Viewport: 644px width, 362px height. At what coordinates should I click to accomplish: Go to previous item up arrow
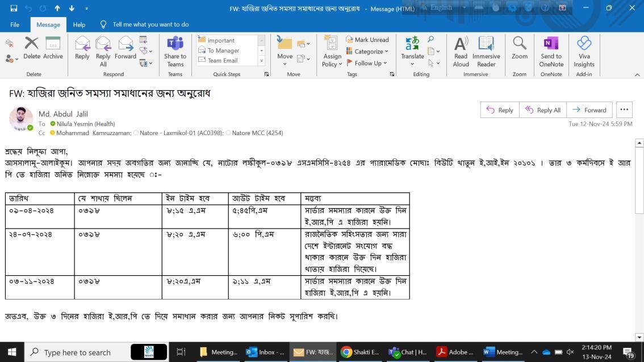(57, 8)
